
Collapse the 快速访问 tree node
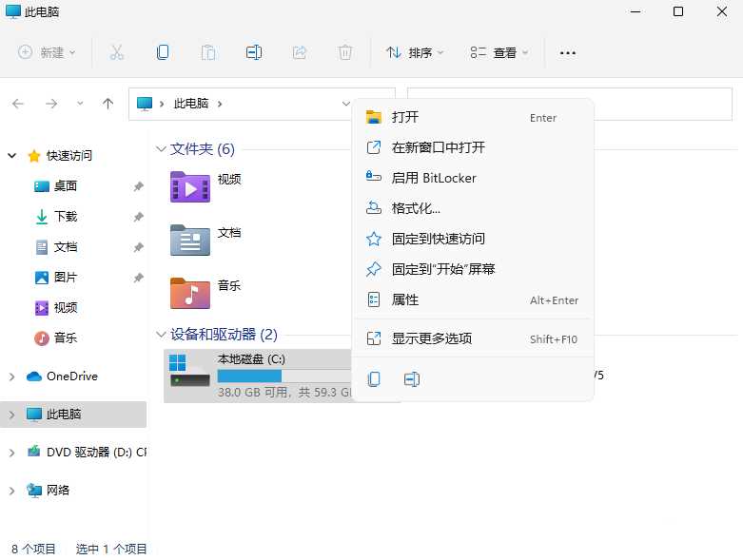tap(12, 155)
